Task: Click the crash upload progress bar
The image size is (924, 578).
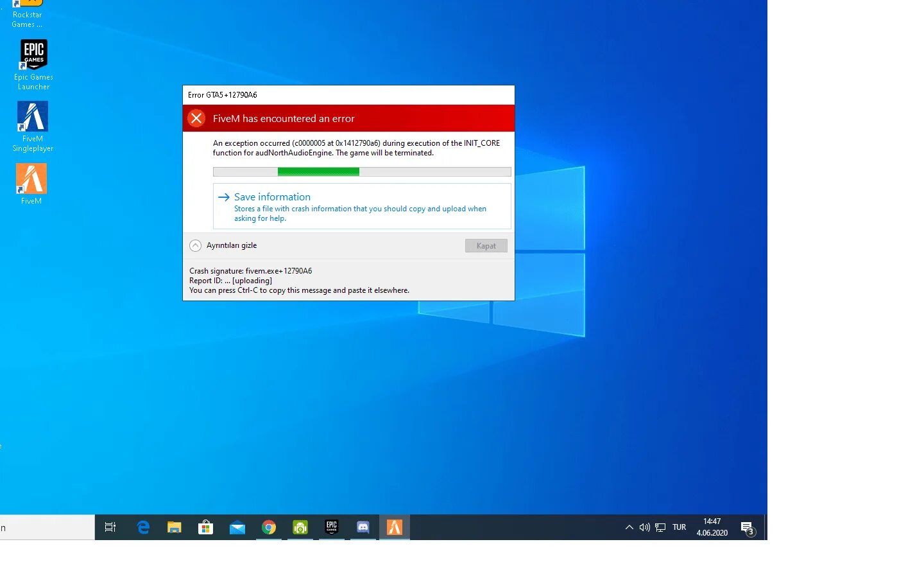Action: pos(362,171)
